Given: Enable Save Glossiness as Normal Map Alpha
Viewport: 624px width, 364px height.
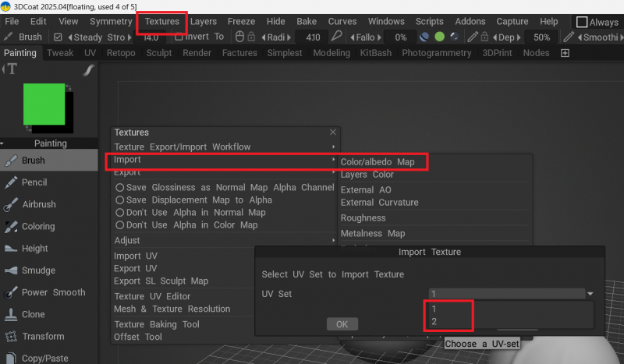Looking at the screenshot, I should coord(119,188).
